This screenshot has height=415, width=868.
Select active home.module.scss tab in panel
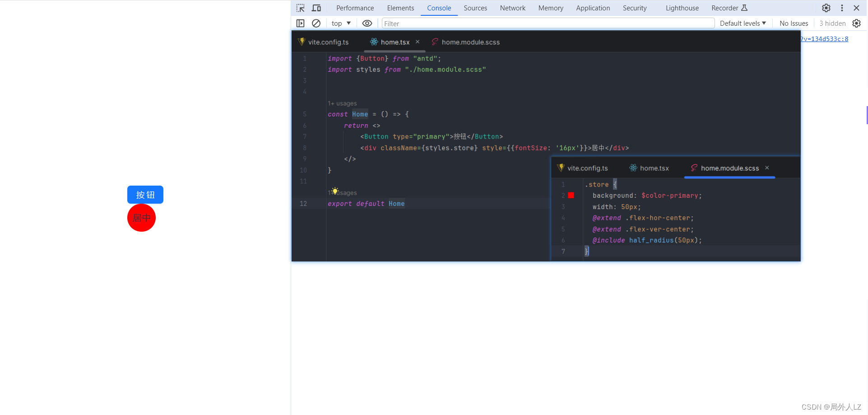(730, 168)
